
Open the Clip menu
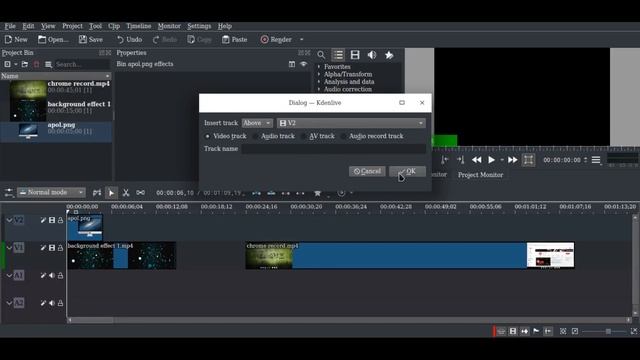pyautogui.click(x=114, y=26)
